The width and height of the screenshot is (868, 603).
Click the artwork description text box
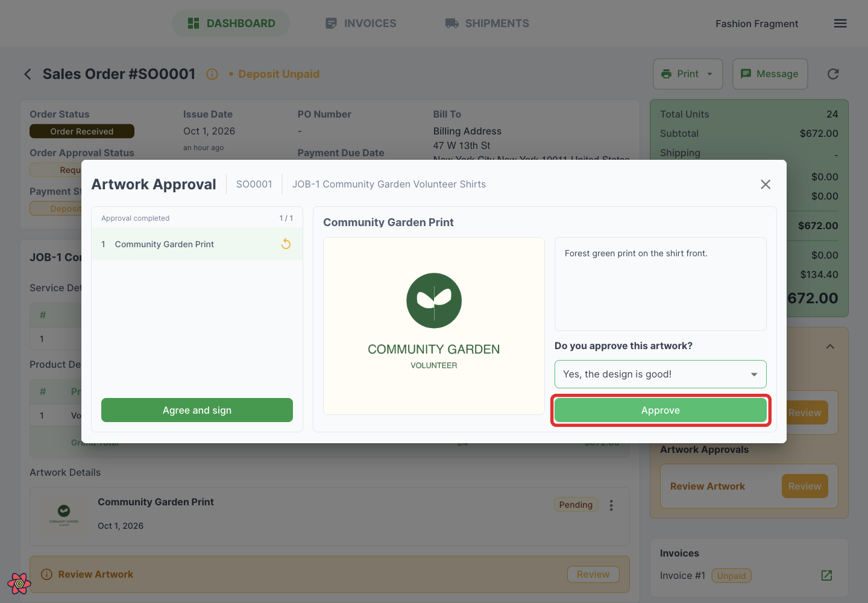pos(661,284)
